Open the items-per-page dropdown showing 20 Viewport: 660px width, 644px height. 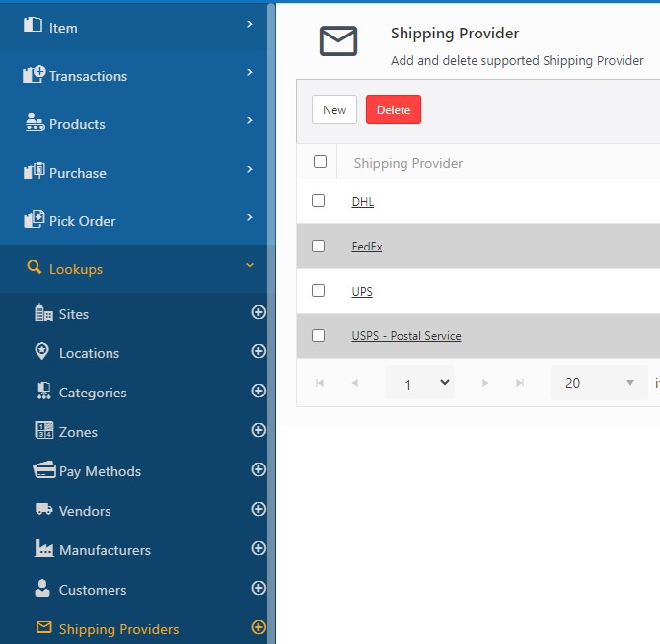tap(599, 383)
